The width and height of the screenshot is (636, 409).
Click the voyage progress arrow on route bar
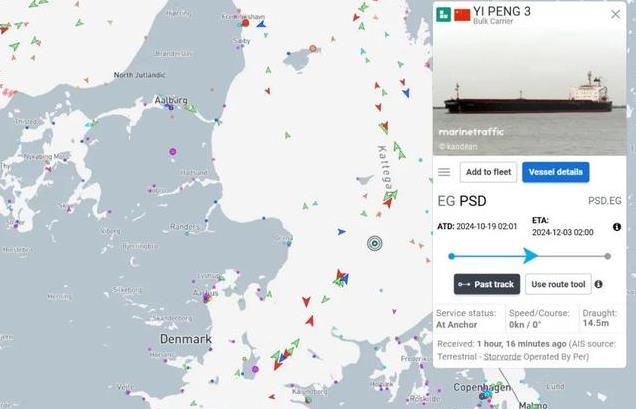pos(530,256)
